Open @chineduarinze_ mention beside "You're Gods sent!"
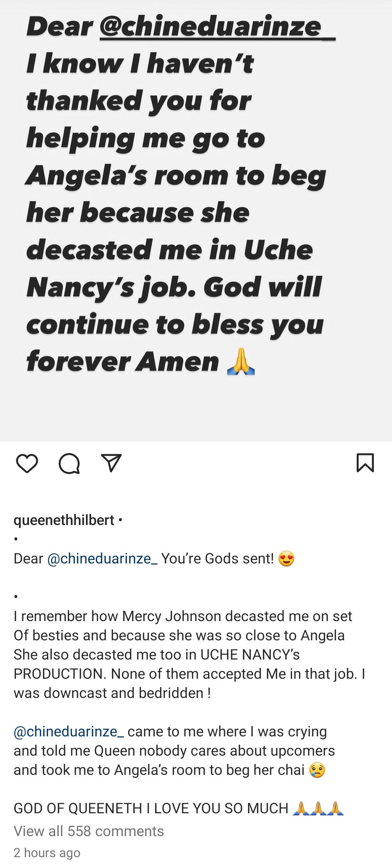This screenshot has width=392, height=868. pyautogui.click(x=102, y=558)
